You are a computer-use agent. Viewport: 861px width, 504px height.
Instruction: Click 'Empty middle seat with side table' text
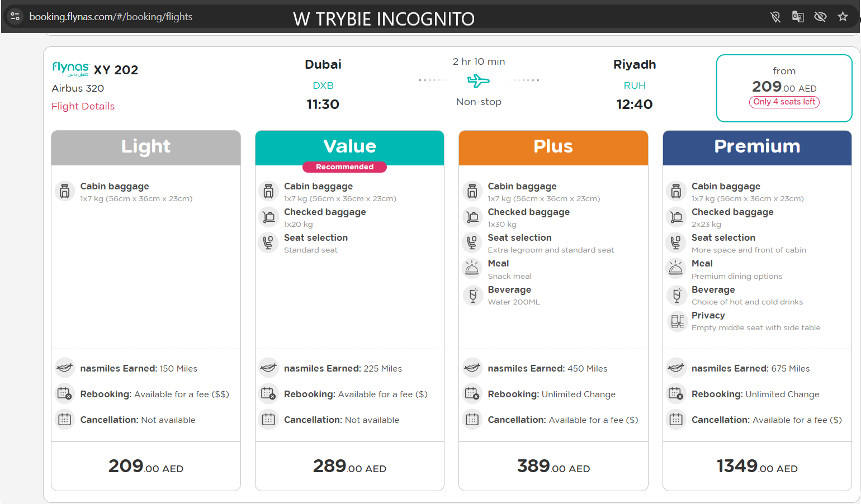pyautogui.click(x=756, y=327)
